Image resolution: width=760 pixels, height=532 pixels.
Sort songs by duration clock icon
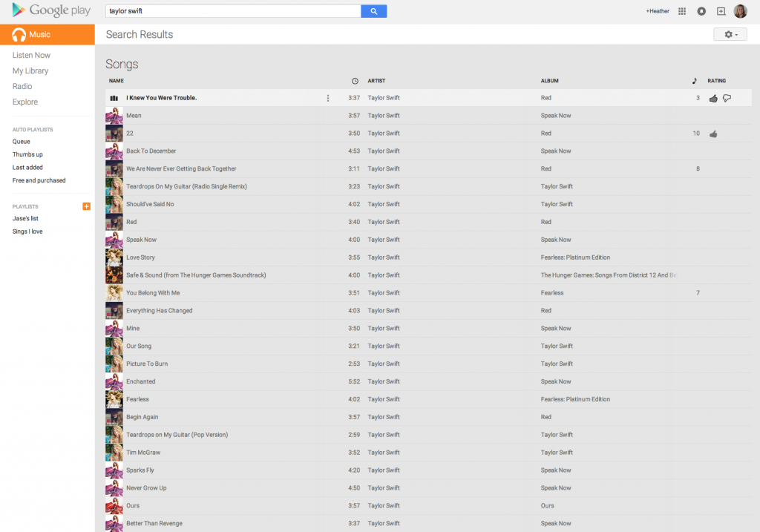(x=355, y=81)
